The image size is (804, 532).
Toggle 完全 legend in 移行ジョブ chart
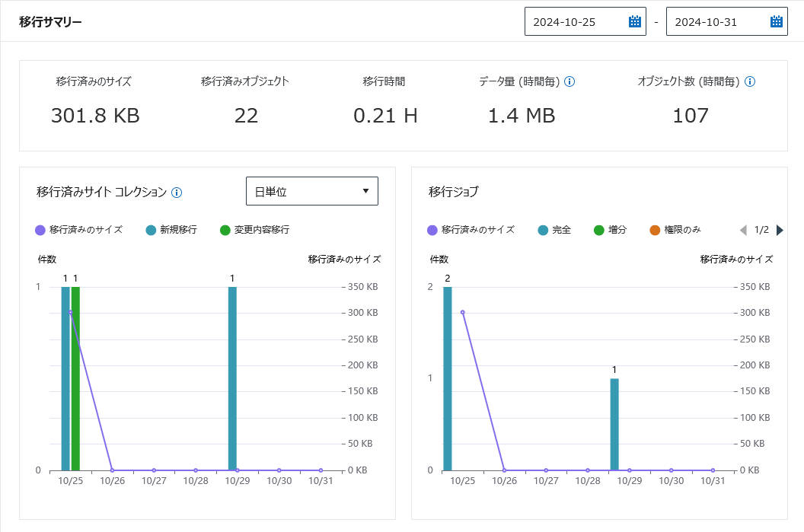point(554,230)
